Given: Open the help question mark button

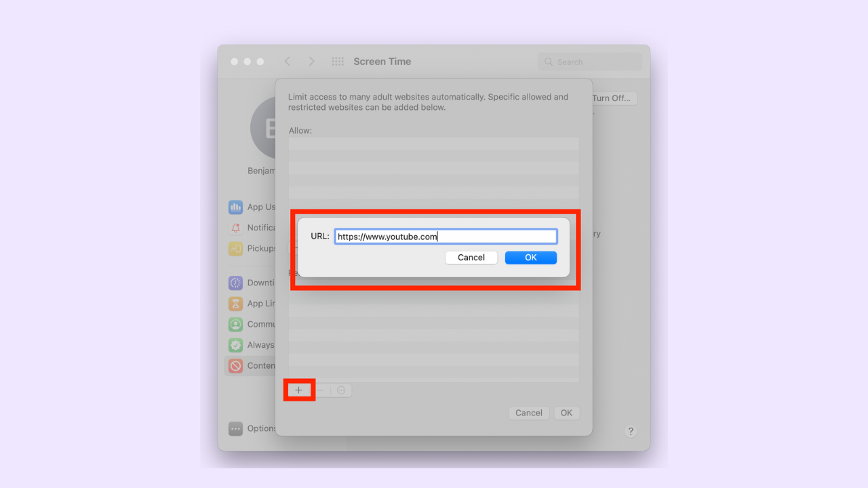Looking at the screenshot, I should 631,432.
